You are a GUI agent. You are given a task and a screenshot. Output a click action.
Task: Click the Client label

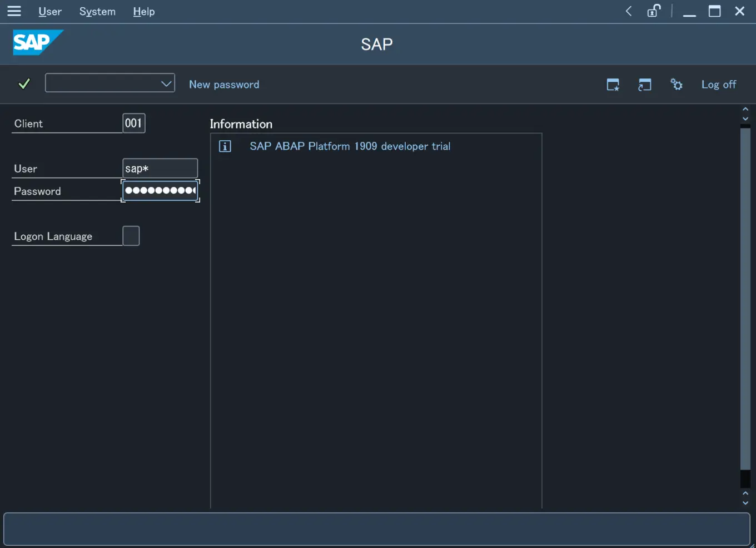(x=28, y=124)
